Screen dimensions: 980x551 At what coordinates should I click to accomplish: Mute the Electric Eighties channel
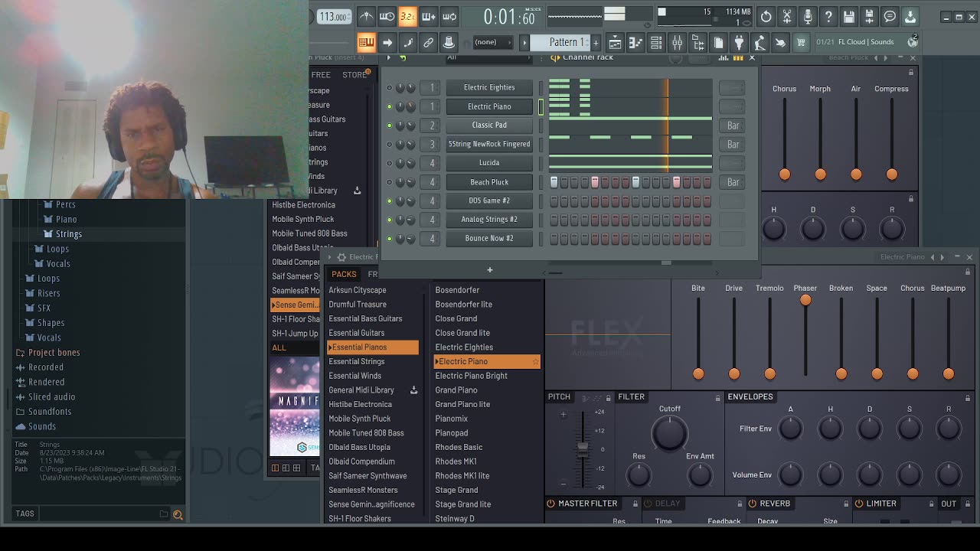click(389, 87)
